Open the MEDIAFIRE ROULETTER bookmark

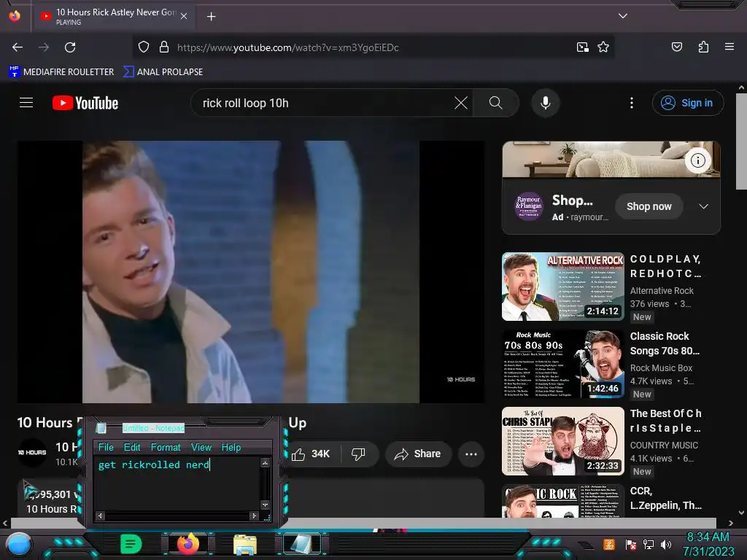pos(61,72)
